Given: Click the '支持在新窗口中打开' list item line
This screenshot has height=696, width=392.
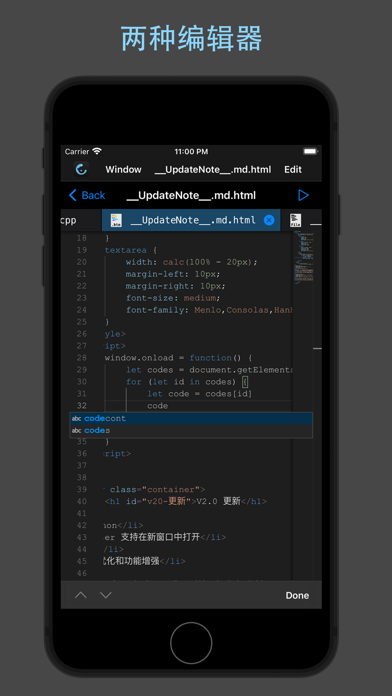Looking at the screenshot, I should point(164,537).
